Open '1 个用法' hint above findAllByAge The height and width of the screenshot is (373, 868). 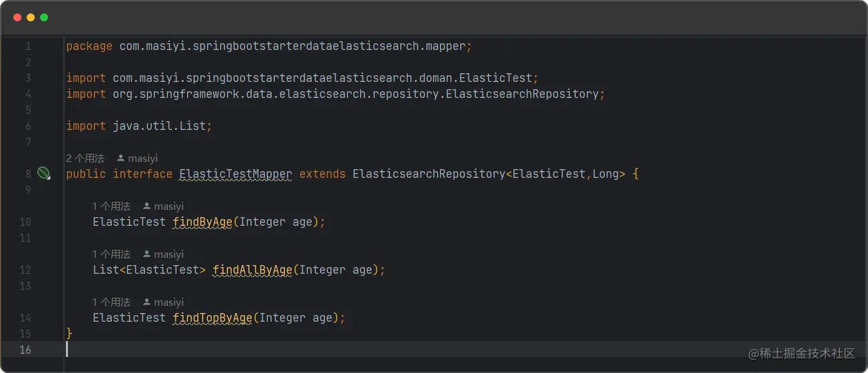(x=111, y=254)
